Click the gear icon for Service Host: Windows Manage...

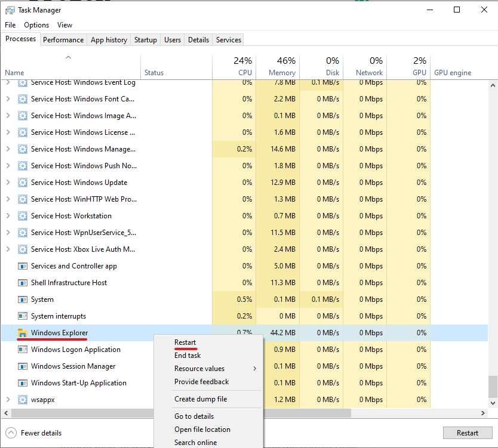(22, 149)
